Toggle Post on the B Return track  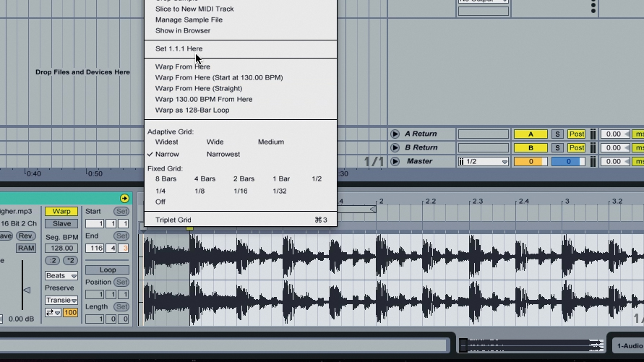click(x=576, y=147)
